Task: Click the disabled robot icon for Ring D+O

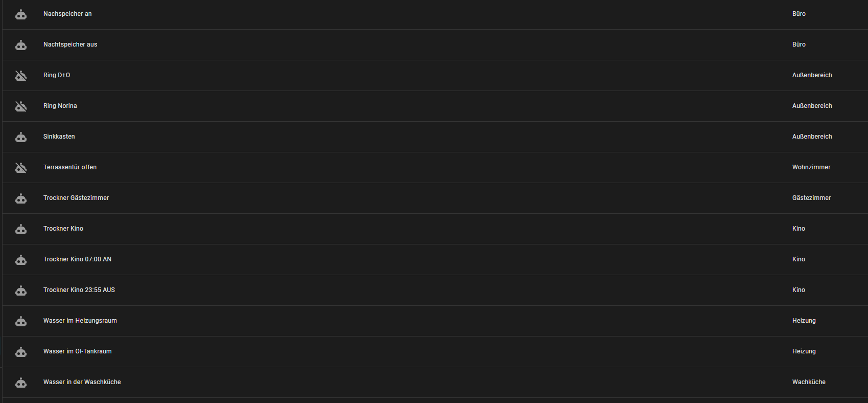Action: click(21, 76)
